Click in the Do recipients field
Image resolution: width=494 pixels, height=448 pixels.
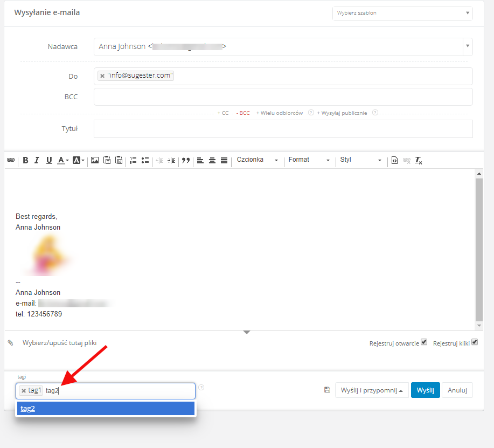click(283, 77)
